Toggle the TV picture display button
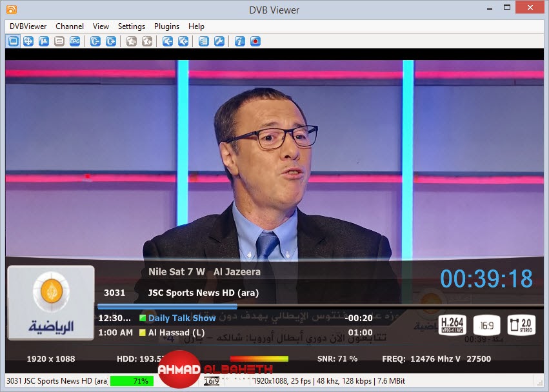Image resolution: width=549 pixels, height=392 pixels. [x=14, y=41]
